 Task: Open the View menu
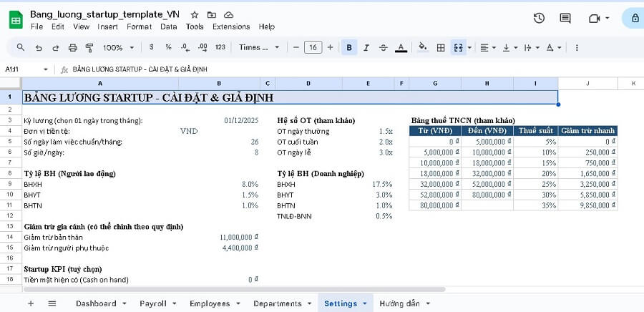(x=81, y=26)
